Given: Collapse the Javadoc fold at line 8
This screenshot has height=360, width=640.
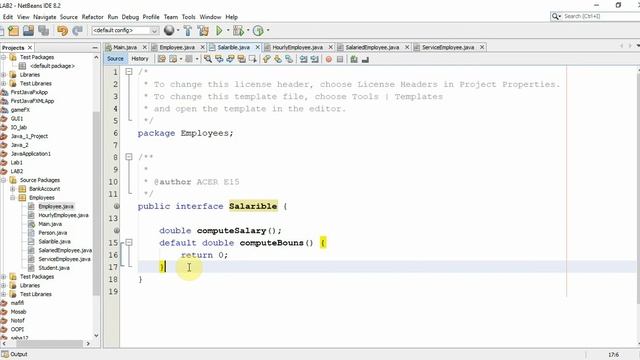Looking at the screenshot, I should [x=129, y=157].
